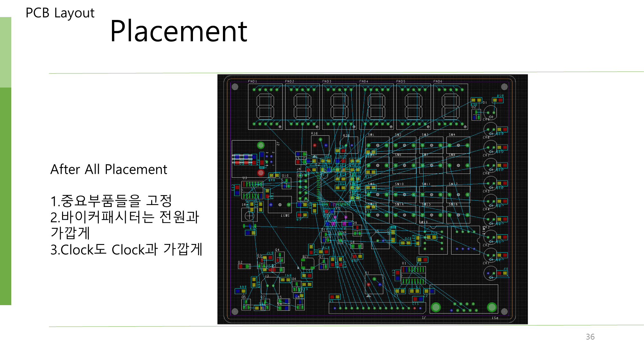The width and height of the screenshot is (644, 346).
Task: Click the FND1 label on the PCB
Action: coord(253,81)
